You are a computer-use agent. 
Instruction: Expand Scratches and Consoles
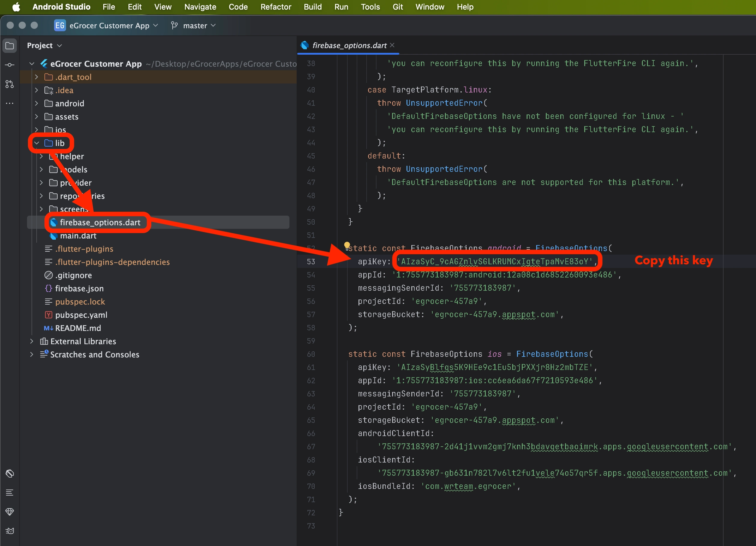coord(32,355)
